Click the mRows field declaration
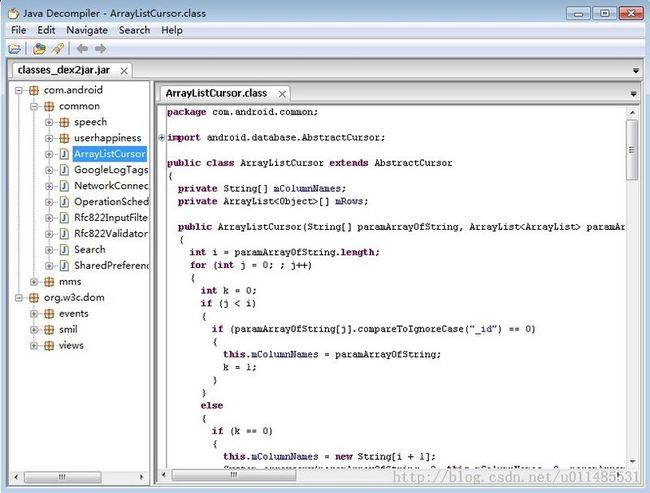Screen dimensions: 650x493 point(350,202)
